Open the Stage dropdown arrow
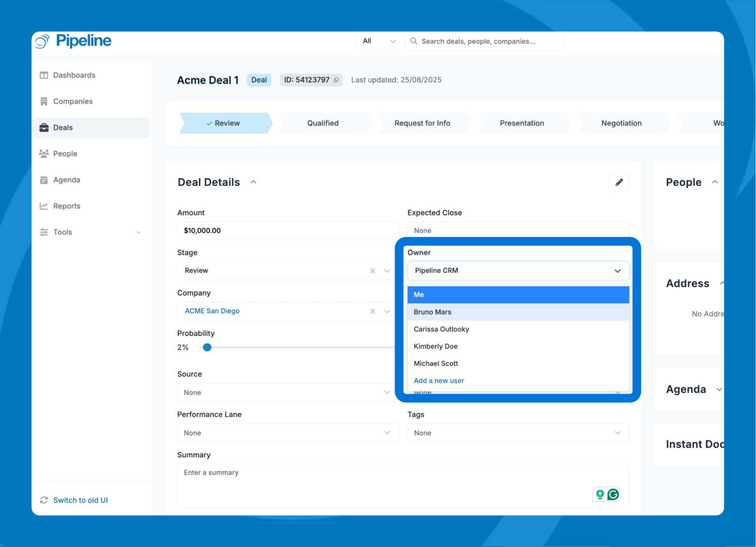 (x=387, y=271)
